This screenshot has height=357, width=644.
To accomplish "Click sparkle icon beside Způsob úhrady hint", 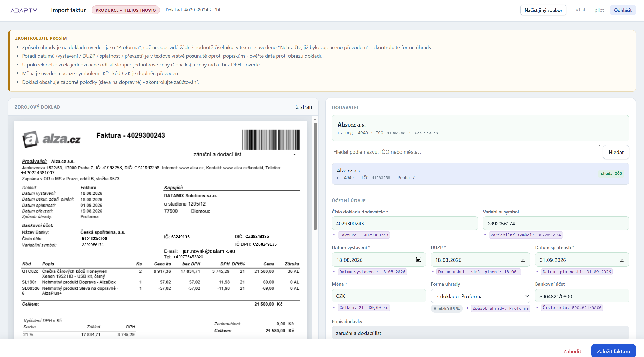I will point(467,308).
